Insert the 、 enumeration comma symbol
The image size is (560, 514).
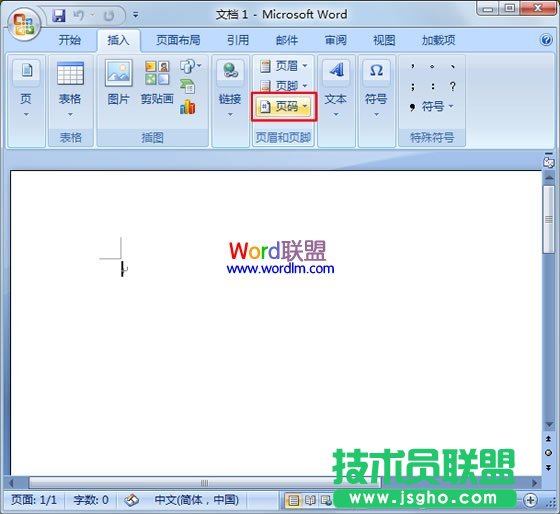pyautogui.click(x=452, y=66)
